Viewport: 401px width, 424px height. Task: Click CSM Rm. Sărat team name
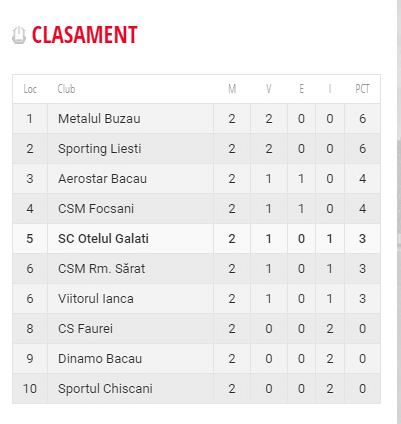pos(101,269)
